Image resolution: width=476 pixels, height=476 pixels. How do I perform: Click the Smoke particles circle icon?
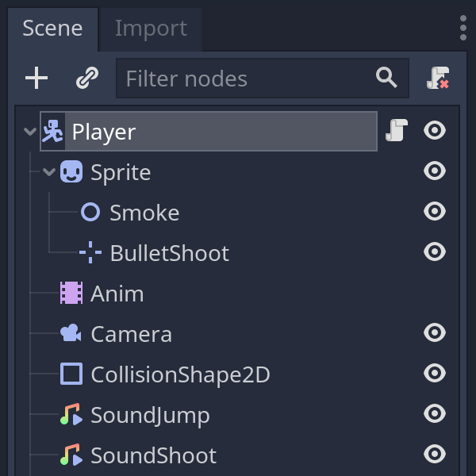click(x=90, y=212)
